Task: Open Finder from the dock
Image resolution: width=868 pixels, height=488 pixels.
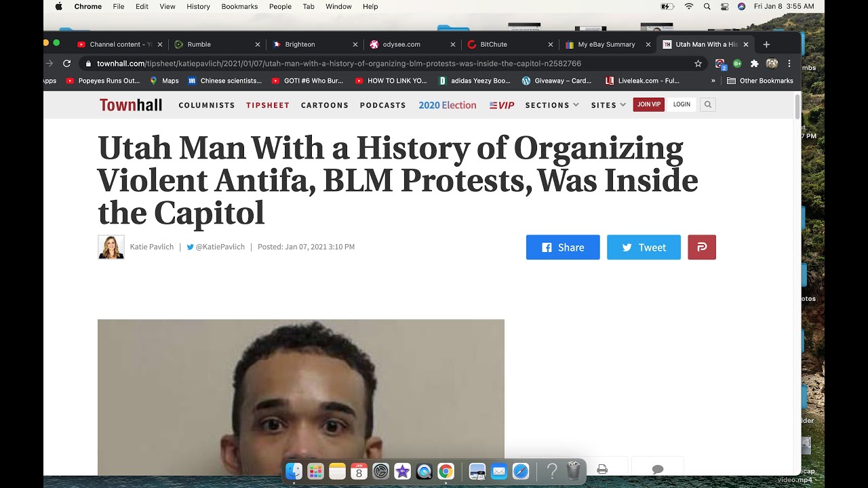Action: click(294, 471)
